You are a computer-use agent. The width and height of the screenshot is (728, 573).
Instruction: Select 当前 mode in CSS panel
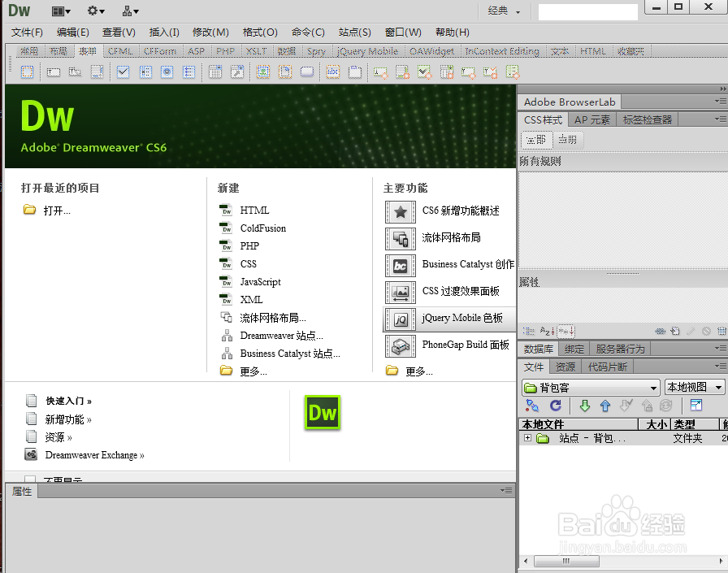(x=567, y=140)
